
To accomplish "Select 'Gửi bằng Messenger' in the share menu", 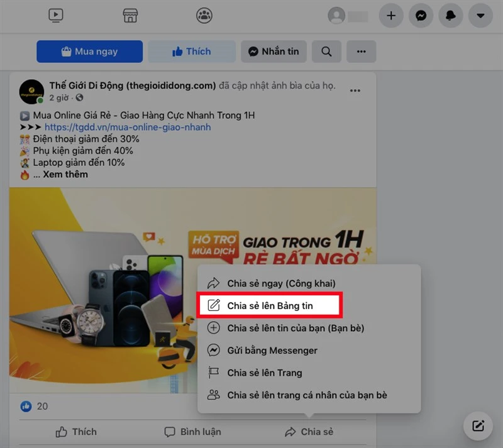I will click(272, 350).
